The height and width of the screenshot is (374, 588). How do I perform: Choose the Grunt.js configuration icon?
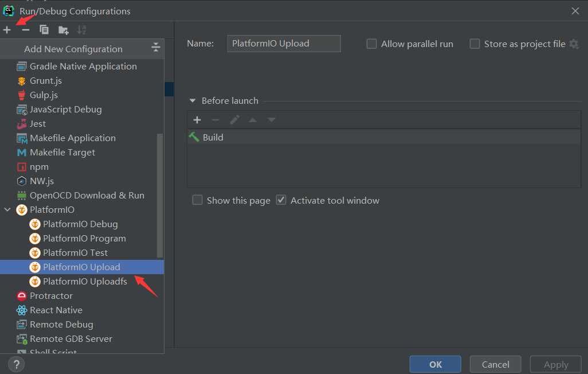(x=22, y=81)
